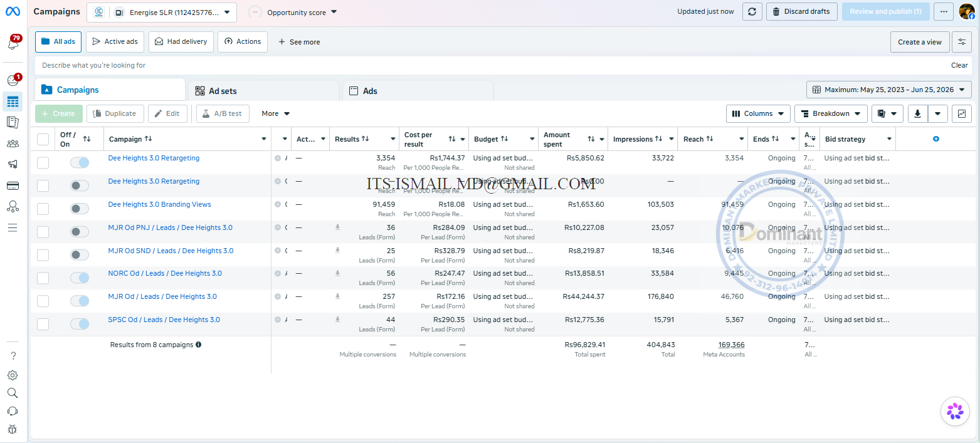Switch to the Ad sets tab

pyautogui.click(x=263, y=91)
